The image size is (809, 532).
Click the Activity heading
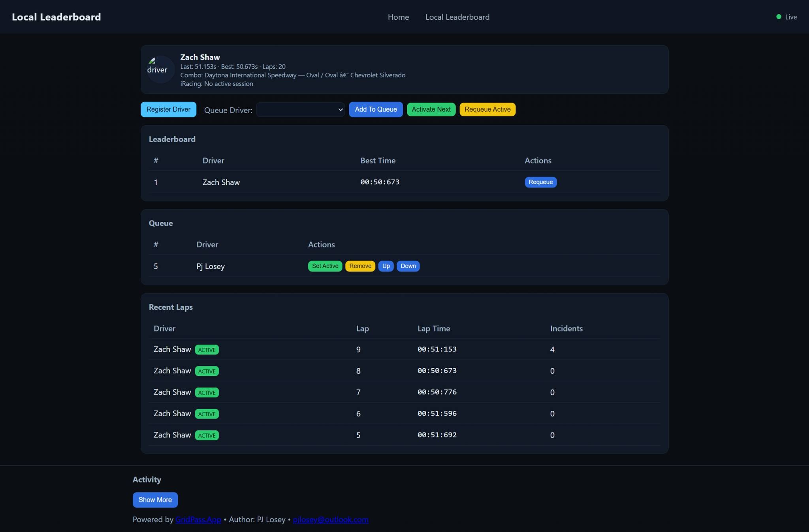(147, 480)
